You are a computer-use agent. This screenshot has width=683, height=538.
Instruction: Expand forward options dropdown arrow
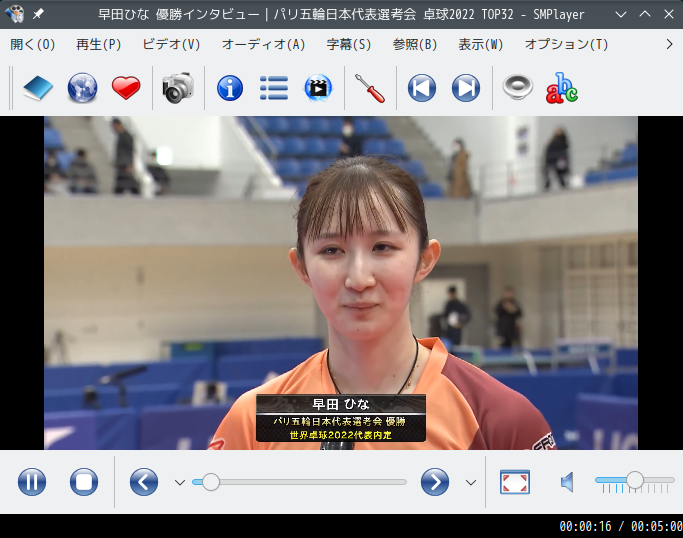pyautogui.click(x=470, y=482)
